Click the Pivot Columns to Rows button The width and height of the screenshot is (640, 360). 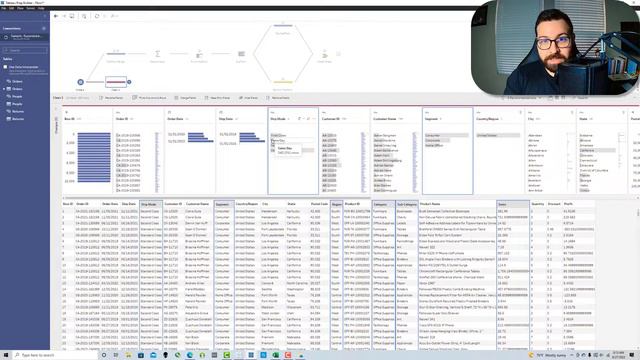point(149,98)
